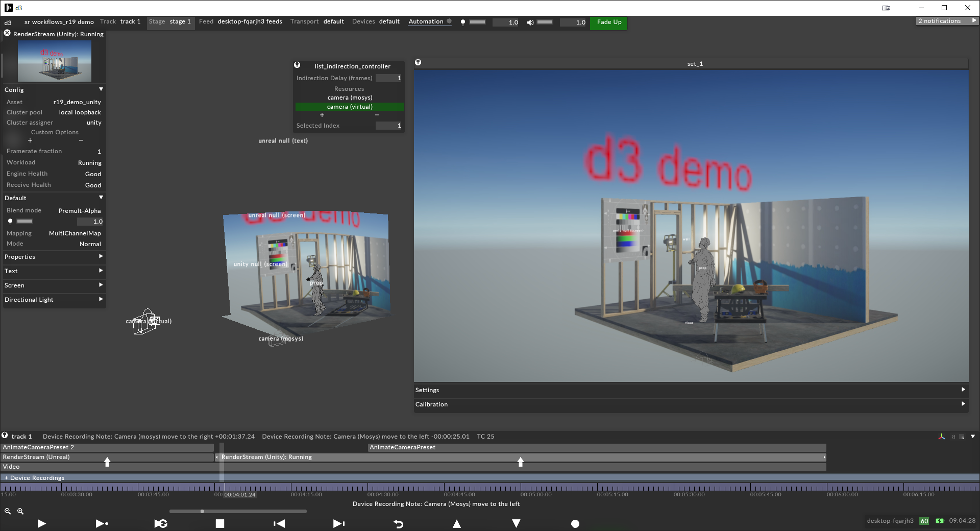The image size is (980, 531).
Task: Add a custom option with plus icon
Action: click(x=30, y=140)
